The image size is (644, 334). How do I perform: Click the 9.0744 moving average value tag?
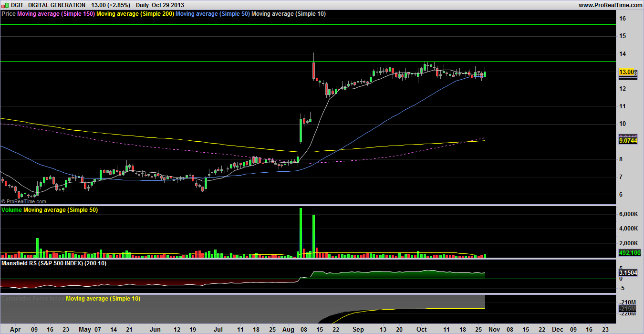[x=627, y=141]
